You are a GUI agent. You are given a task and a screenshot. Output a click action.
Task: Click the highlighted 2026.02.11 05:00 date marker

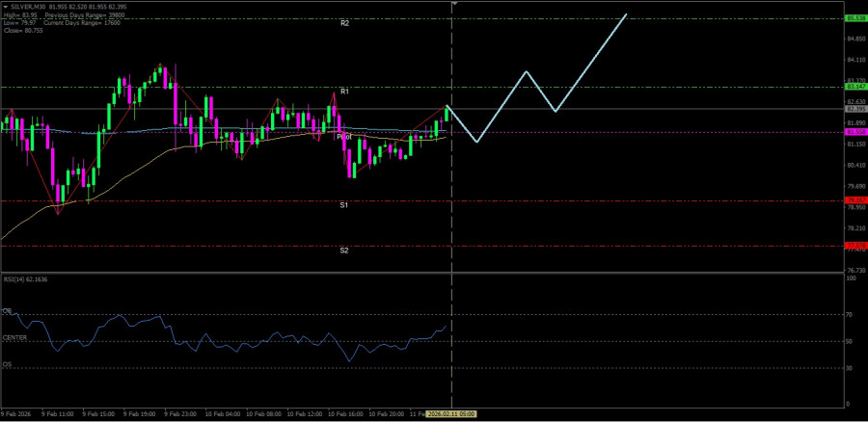pyautogui.click(x=453, y=413)
